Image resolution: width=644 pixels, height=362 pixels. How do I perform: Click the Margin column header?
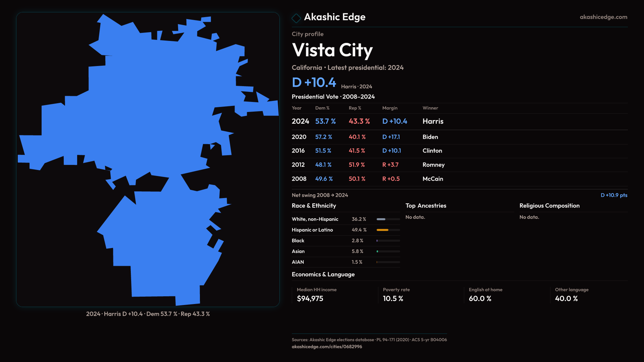pos(390,108)
